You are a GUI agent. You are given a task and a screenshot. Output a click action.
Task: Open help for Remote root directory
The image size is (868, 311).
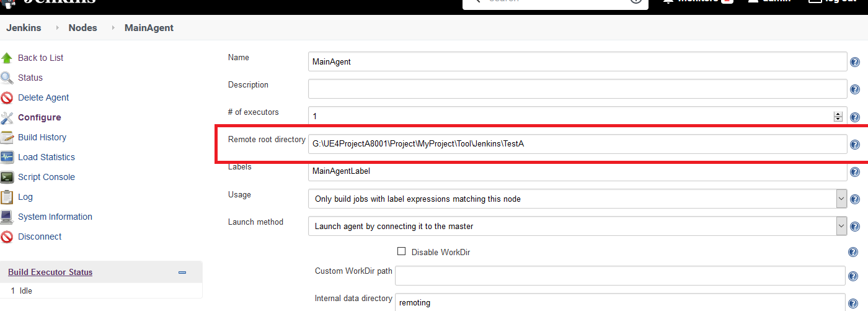[854, 145]
